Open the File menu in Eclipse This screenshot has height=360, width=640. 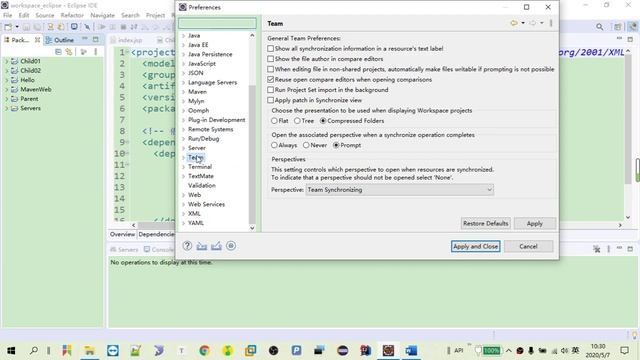point(7,15)
